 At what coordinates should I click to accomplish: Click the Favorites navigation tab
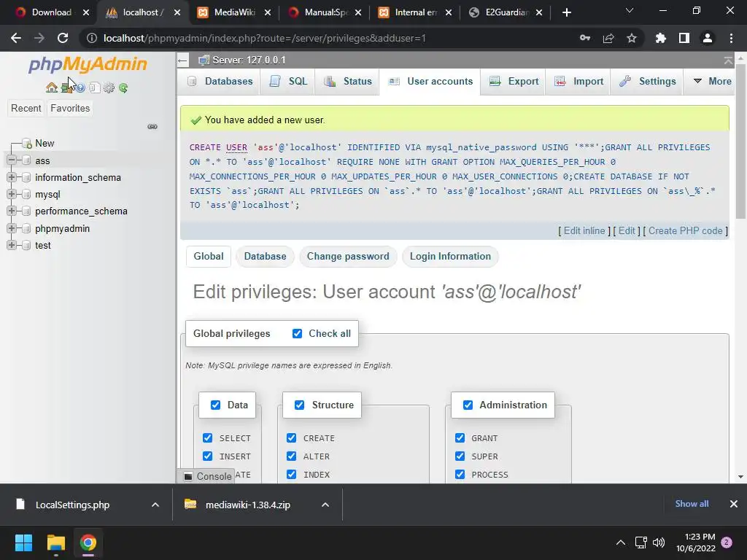pyautogui.click(x=70, y=109)
